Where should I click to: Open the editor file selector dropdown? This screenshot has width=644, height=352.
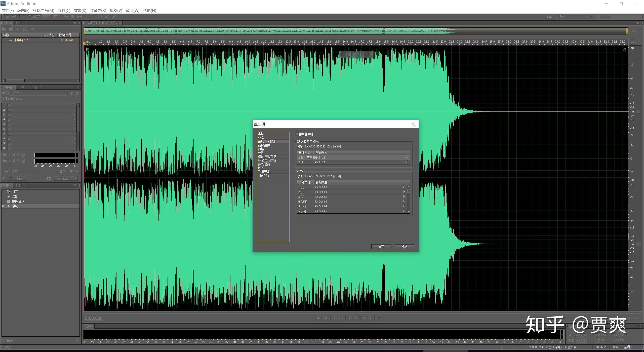click(x=116, y=23)
